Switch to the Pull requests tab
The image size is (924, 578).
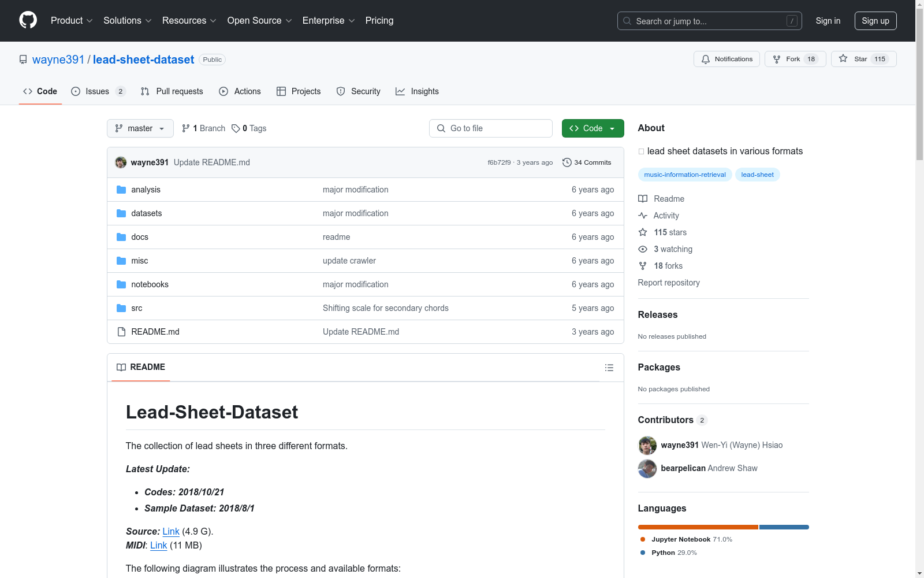pos(172,91)
